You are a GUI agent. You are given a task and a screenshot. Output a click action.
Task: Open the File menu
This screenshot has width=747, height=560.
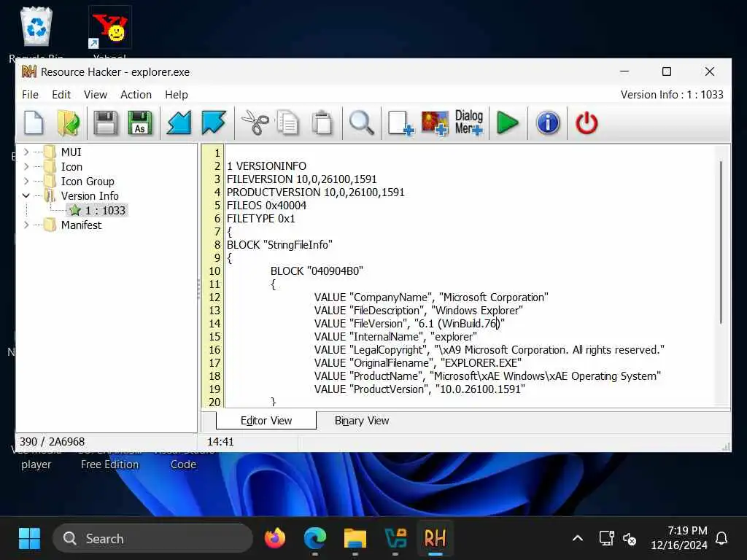tap(30, 95)
